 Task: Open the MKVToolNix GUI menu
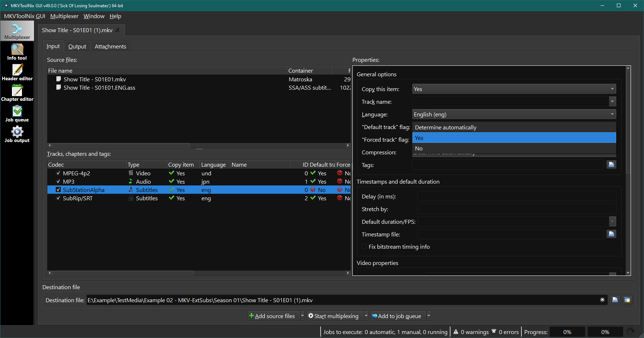[25, 16]
